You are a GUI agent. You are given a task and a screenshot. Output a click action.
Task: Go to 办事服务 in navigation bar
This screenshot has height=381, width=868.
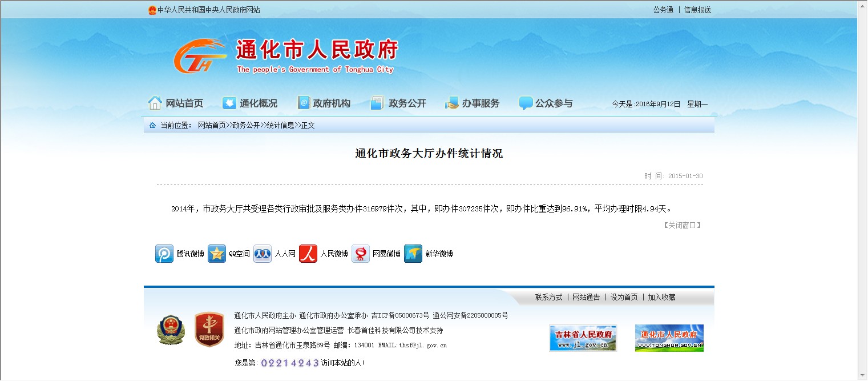coord(472,103)
